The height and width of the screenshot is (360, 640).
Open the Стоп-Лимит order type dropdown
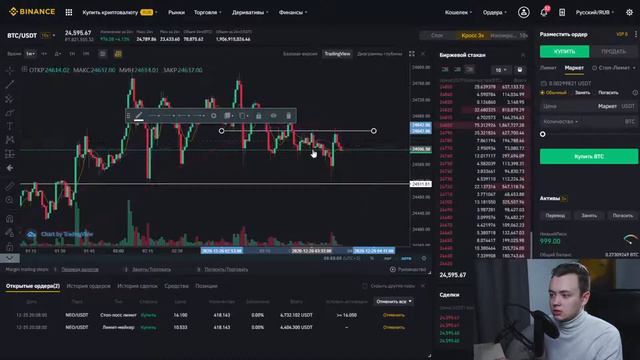coord(614,68)
